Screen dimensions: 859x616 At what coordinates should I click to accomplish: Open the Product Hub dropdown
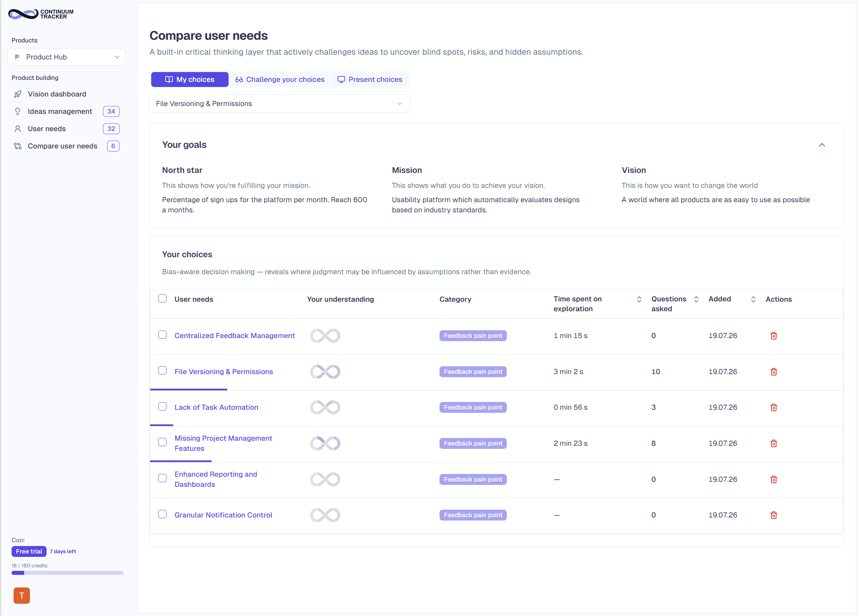(x=67, y=57)
